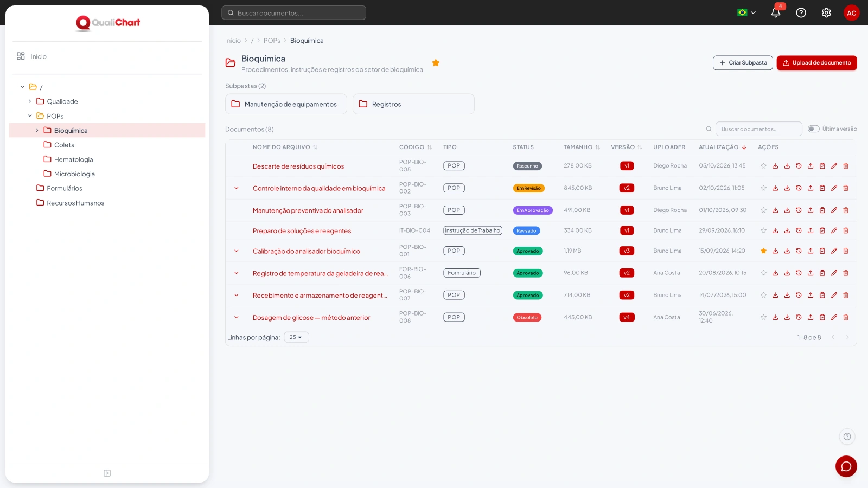Click Criar Subpasta button
This screenshot has width=868, height=488.
point(743,63)
